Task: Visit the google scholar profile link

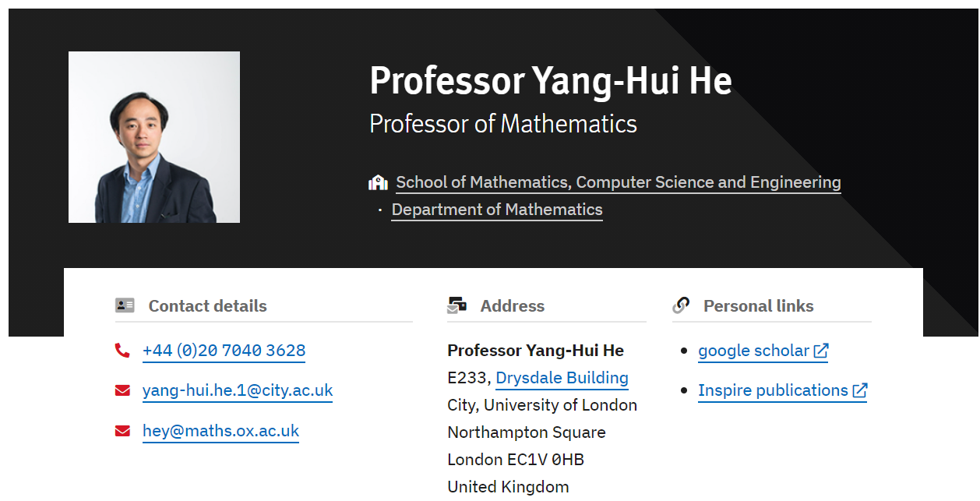Action: [x=753, y=351]
